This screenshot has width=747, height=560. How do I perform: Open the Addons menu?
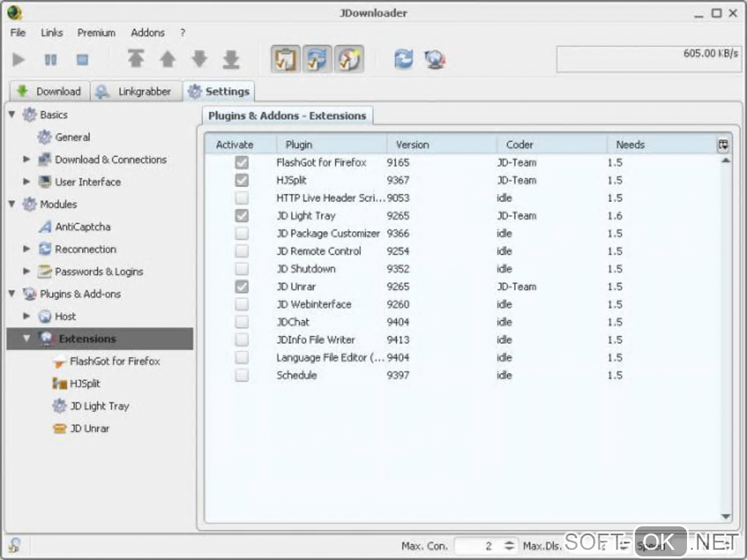point(148,33)
